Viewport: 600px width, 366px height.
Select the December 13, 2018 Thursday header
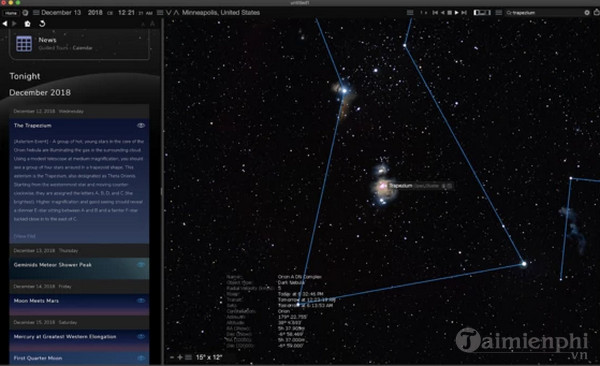pyautogui.click(x=46, y=250)
